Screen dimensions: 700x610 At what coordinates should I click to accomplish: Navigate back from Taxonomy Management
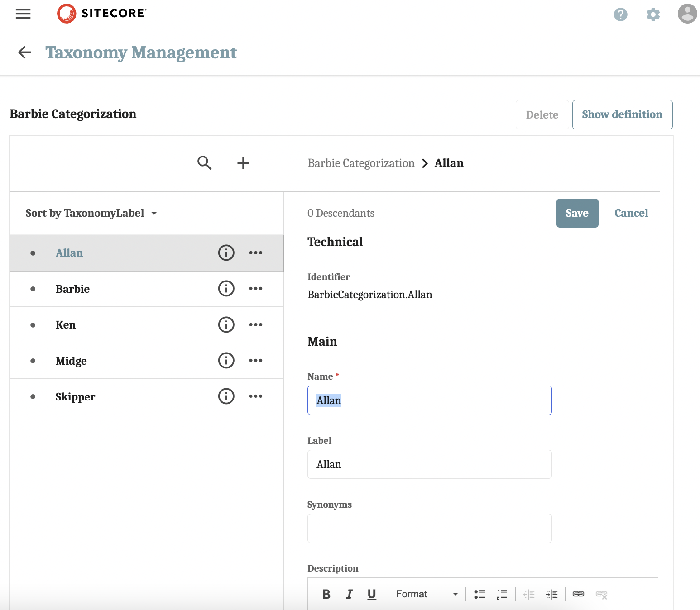pos(24,52)
